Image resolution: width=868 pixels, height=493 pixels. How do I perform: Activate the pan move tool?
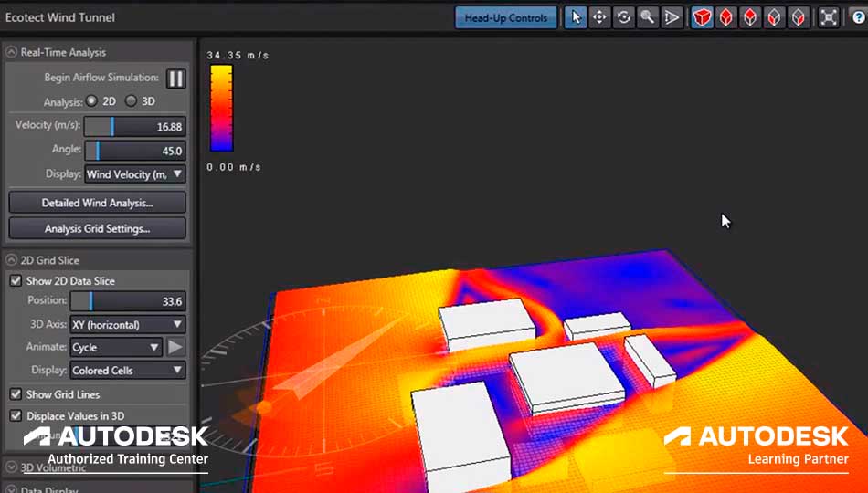599,17
